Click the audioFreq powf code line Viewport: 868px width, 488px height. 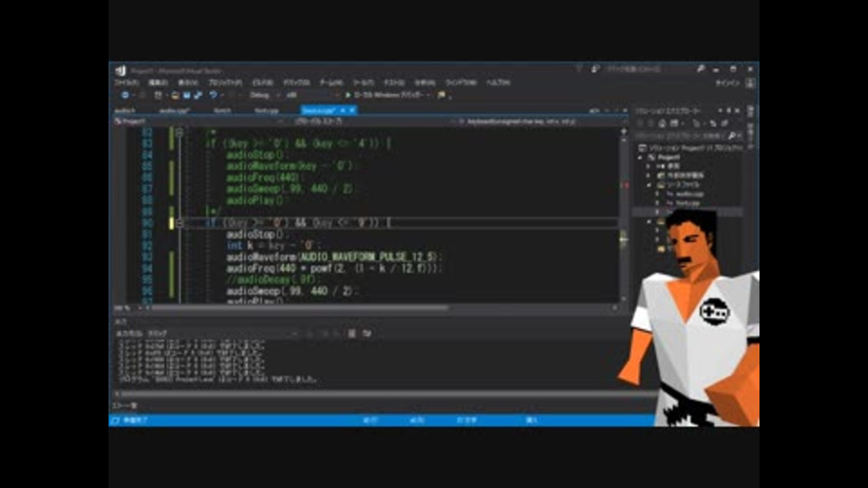click(334, 268)
